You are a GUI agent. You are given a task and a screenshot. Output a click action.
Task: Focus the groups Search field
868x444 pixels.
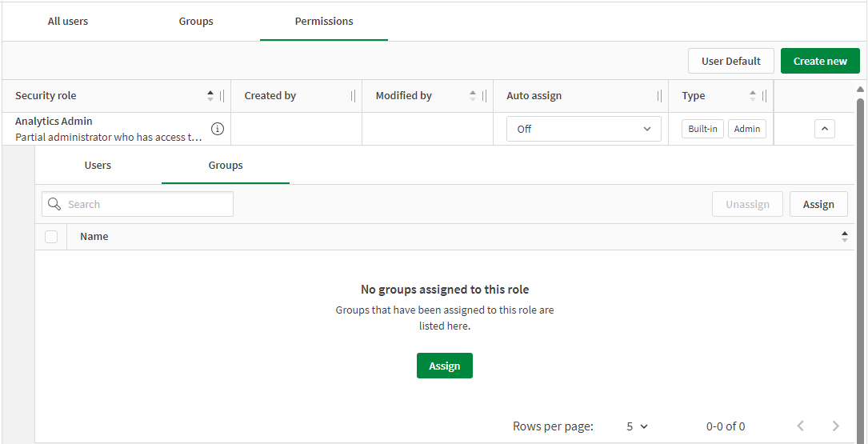148,205
